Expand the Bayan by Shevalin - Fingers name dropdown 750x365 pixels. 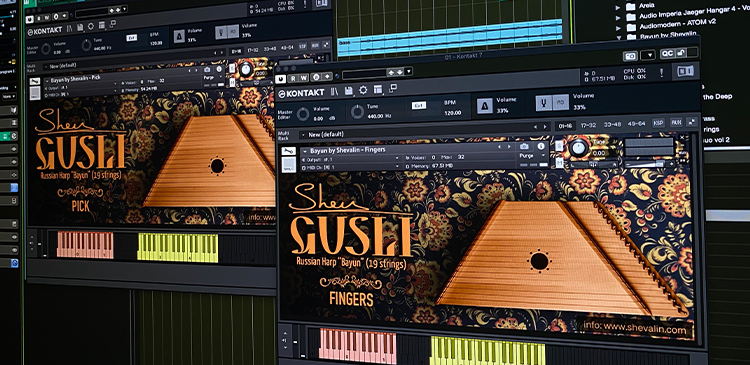(x=305, y=151)
